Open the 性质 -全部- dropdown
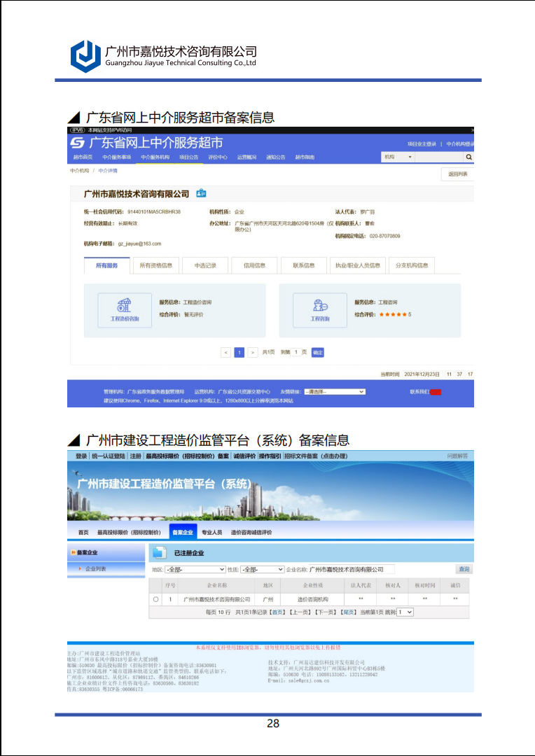Screen dimensions: 535x756 click(x=262, y=569)
